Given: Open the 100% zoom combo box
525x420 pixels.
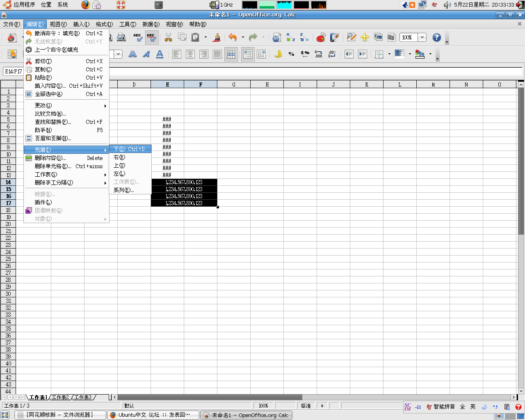Looking at the screenshot, I should point(422,37).
